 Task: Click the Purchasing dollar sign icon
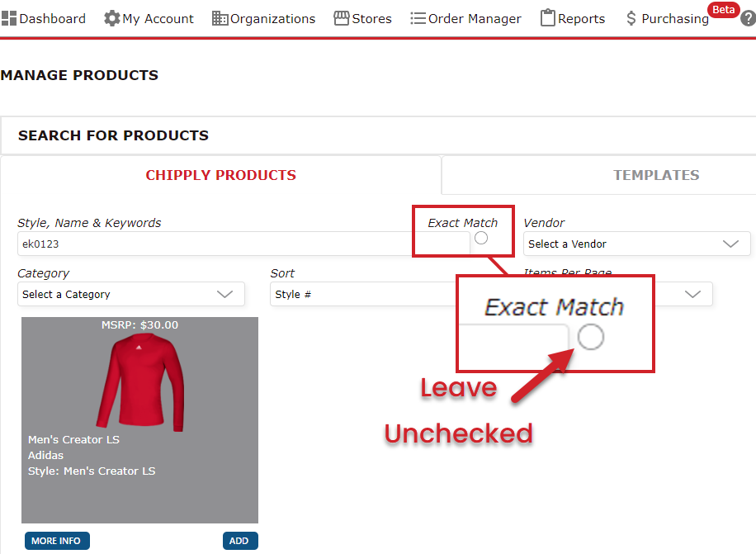pos(631,18)
